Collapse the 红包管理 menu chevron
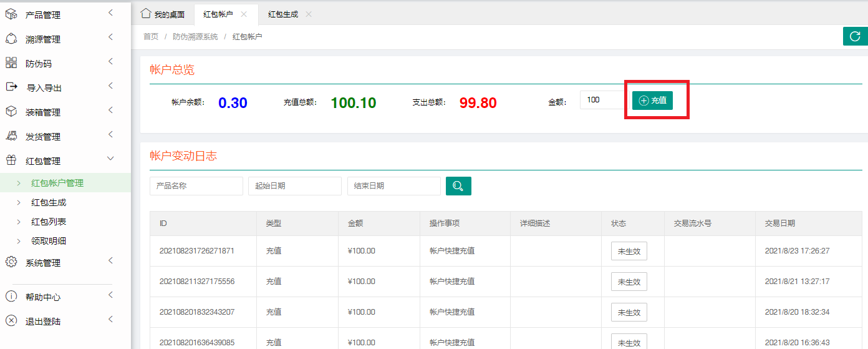 pos(110,160)
